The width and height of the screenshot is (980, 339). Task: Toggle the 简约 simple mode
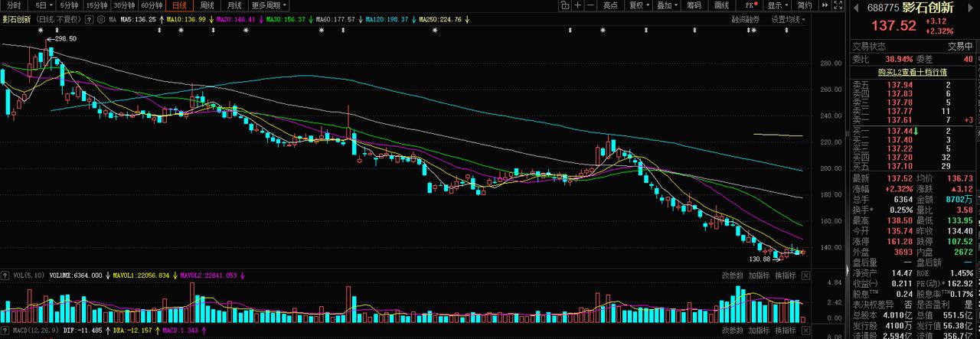pos(805,5)
